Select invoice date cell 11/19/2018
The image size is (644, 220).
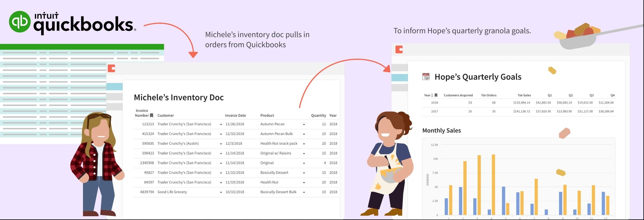tap(235, 182)
